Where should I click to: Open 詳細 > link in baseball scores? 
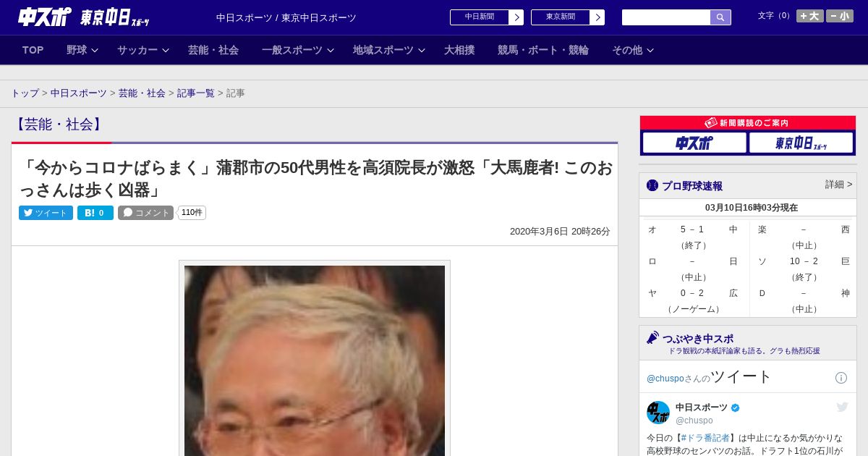coord(838,185)
